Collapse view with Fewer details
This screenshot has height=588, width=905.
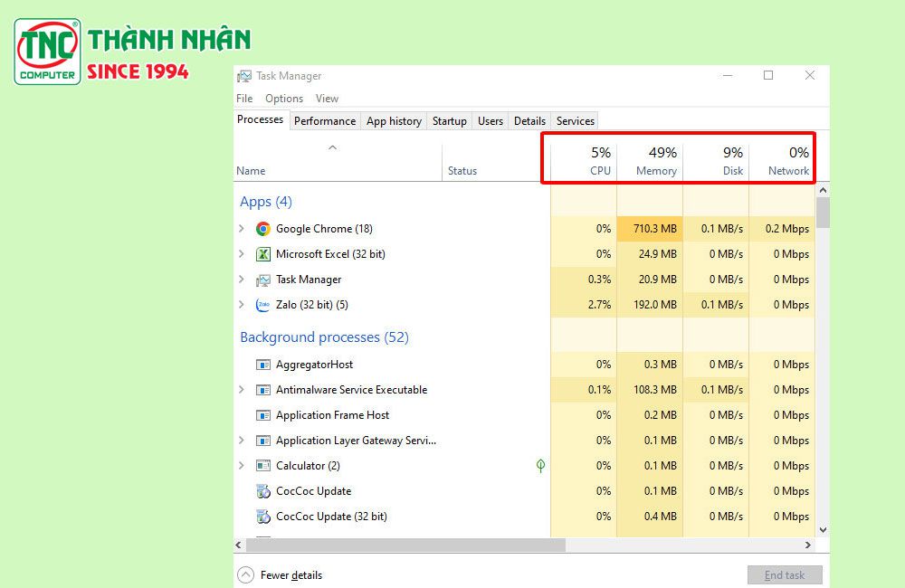pyautogui.click(x=280, y=575)
